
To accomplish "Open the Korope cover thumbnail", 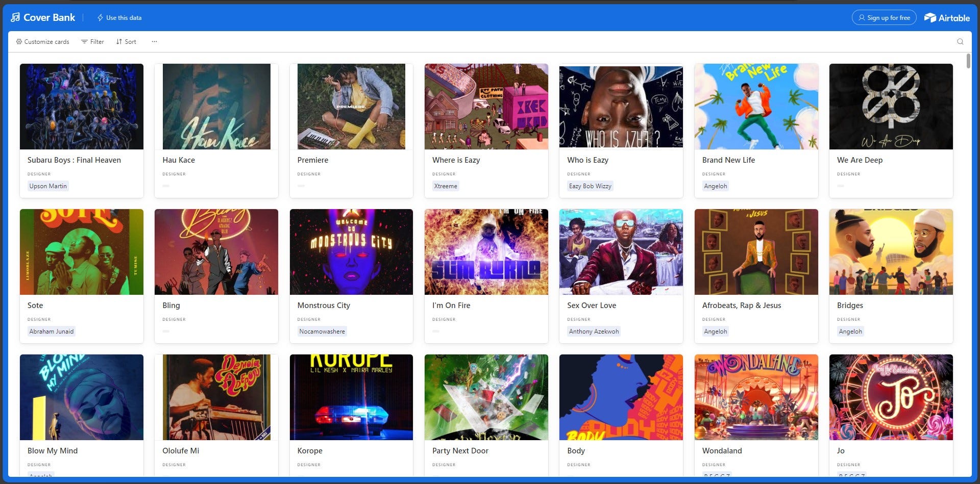I will (351, 397).
